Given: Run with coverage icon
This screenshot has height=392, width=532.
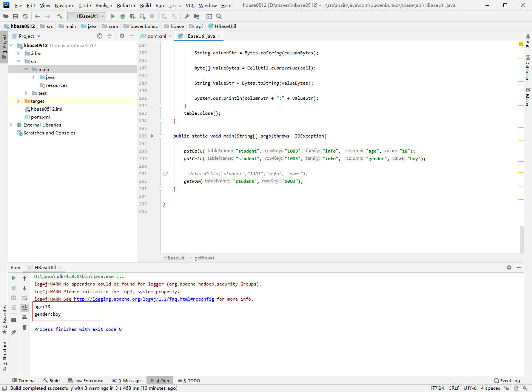Looking at the screenshot, I should coord(132,16).
